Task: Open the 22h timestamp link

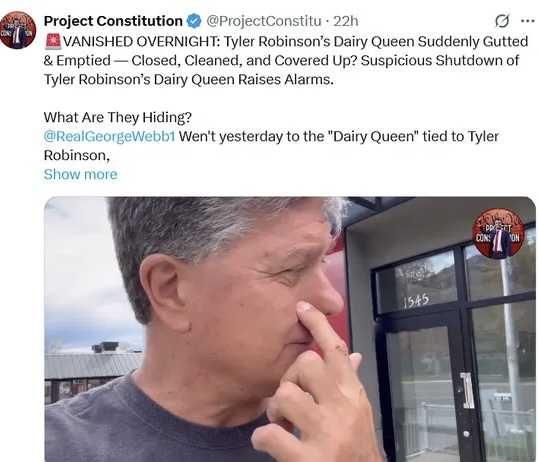Action: tap(346, 21)
